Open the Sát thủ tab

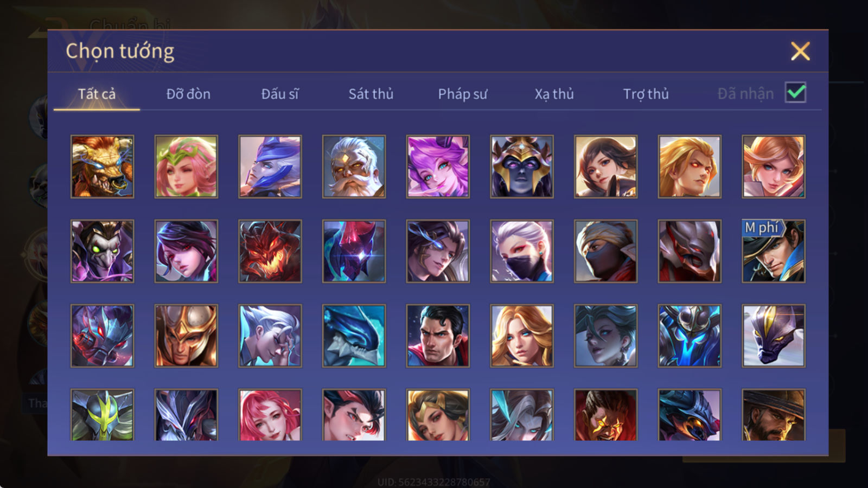[371, 94]
